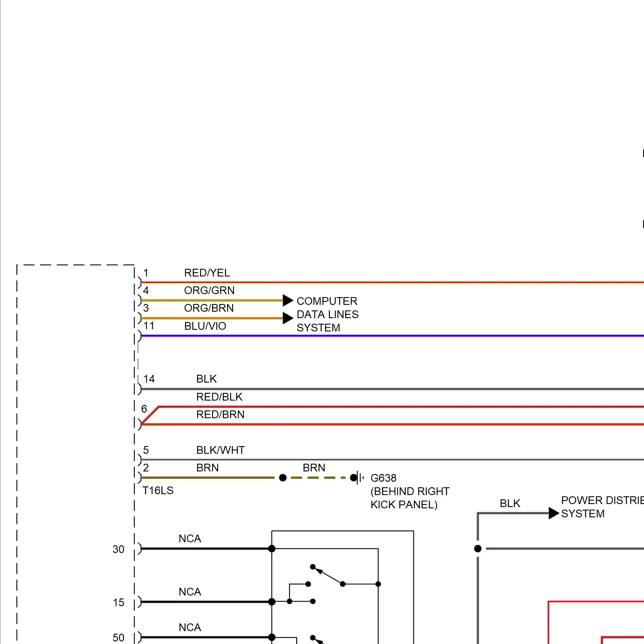This screenshot has width=644, height=644.
Task: Click the NCA label on terminal 50 wire
Action: tap(190, 628)
